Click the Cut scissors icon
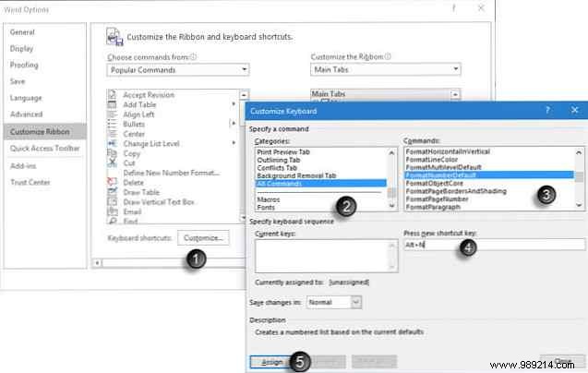The height and width of the screenshot is (373, 588). pos(112,162)
